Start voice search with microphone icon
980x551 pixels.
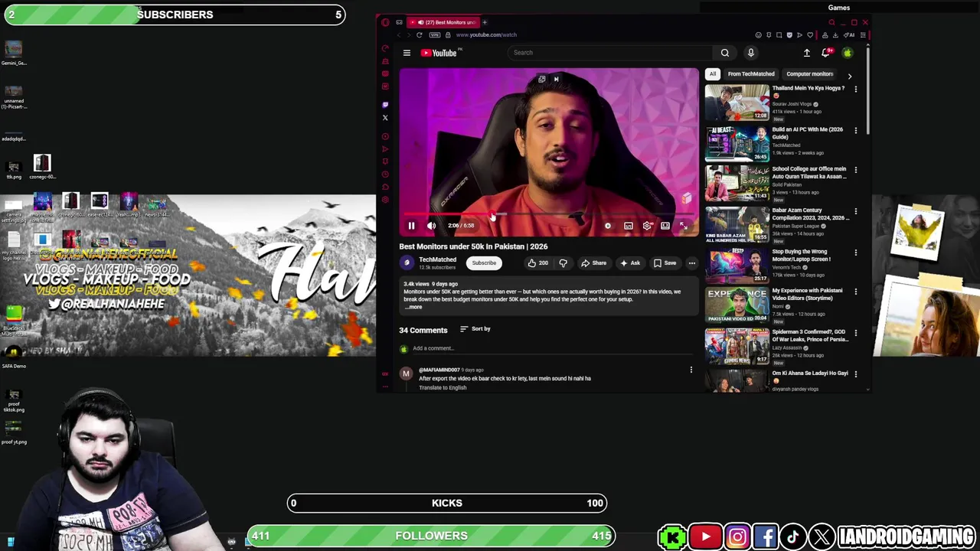click(x=751, y=53)
